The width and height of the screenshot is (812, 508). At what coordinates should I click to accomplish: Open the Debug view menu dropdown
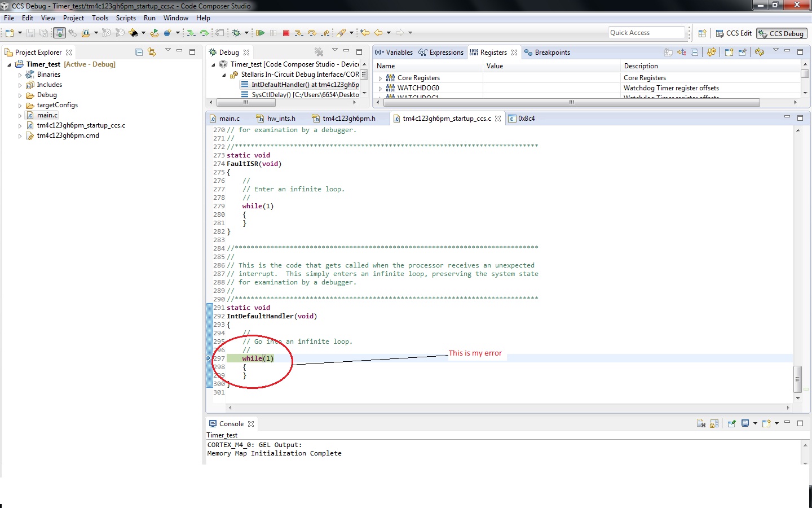coord(334,51)
